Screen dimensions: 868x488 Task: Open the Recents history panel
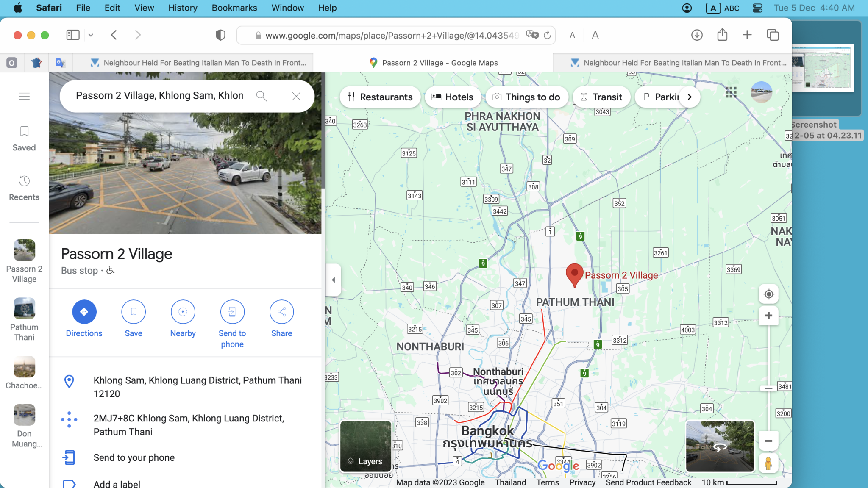(x=24, y=189)
